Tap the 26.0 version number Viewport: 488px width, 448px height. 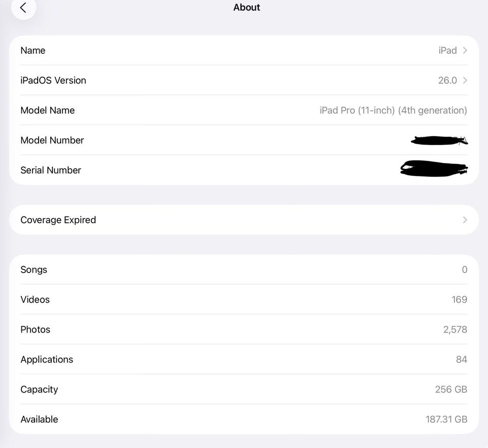[x=447, y=80]
